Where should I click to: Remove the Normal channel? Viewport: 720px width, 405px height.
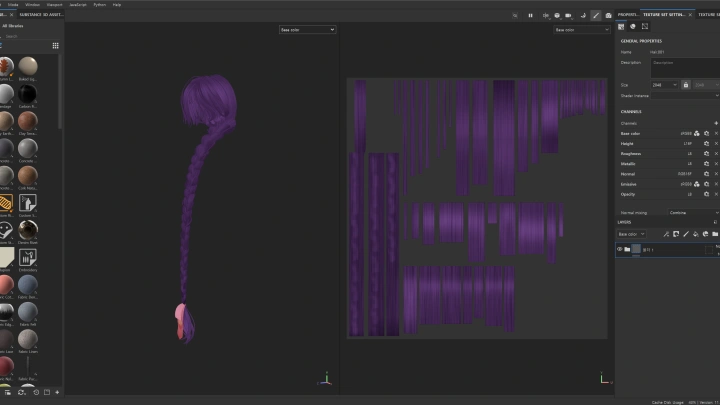(x=716, y=174)
